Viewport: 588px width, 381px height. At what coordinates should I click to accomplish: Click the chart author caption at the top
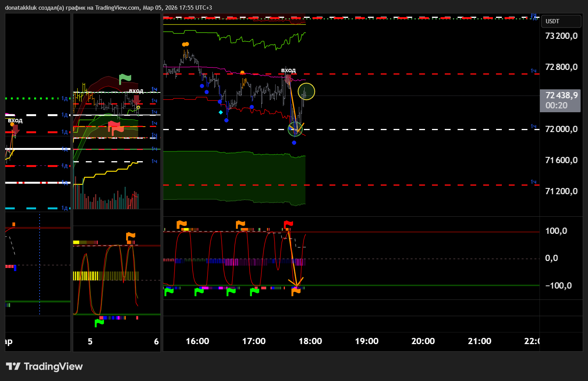(x=108, y=7)
